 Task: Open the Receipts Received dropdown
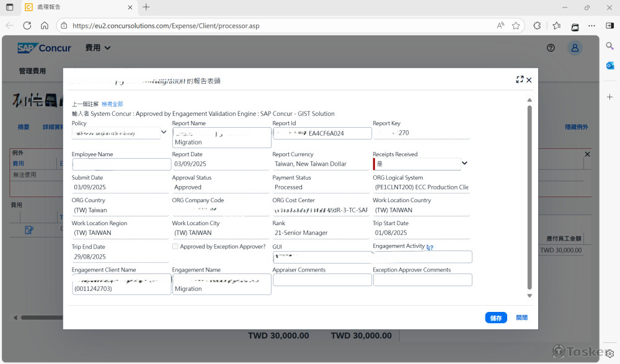coord(464,162)
